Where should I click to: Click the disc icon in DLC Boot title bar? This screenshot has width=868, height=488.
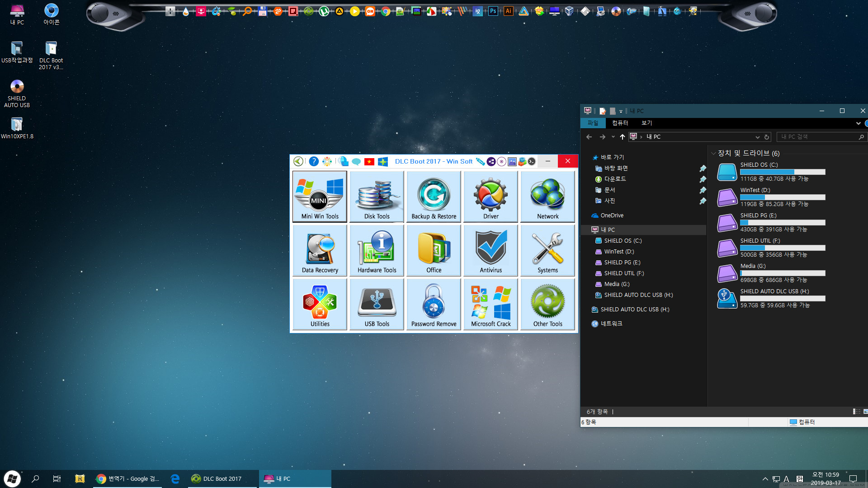click(x=501, y=161)
